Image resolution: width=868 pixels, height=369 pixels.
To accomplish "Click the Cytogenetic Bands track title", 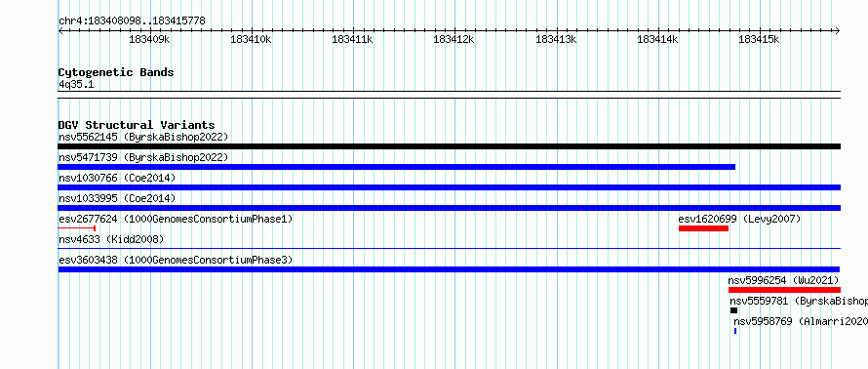I will [116, 72].
